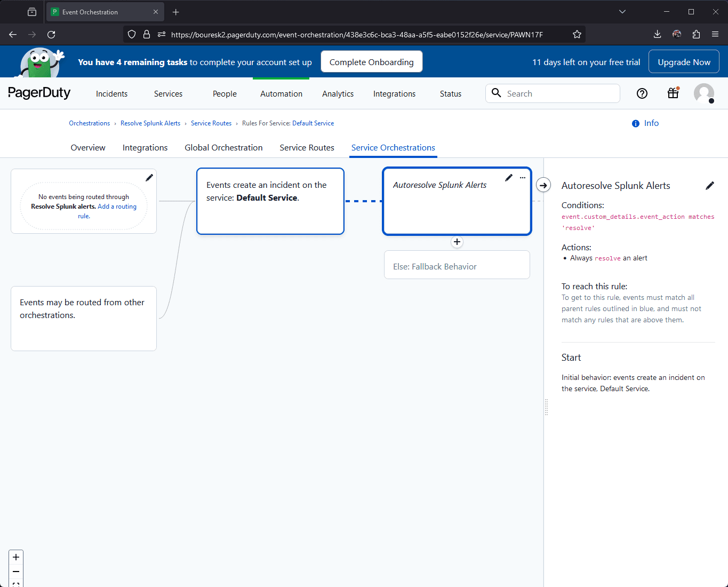Click the tracking protection shield icon
This screenshot has width=728, height=587.
coord(132,34)
